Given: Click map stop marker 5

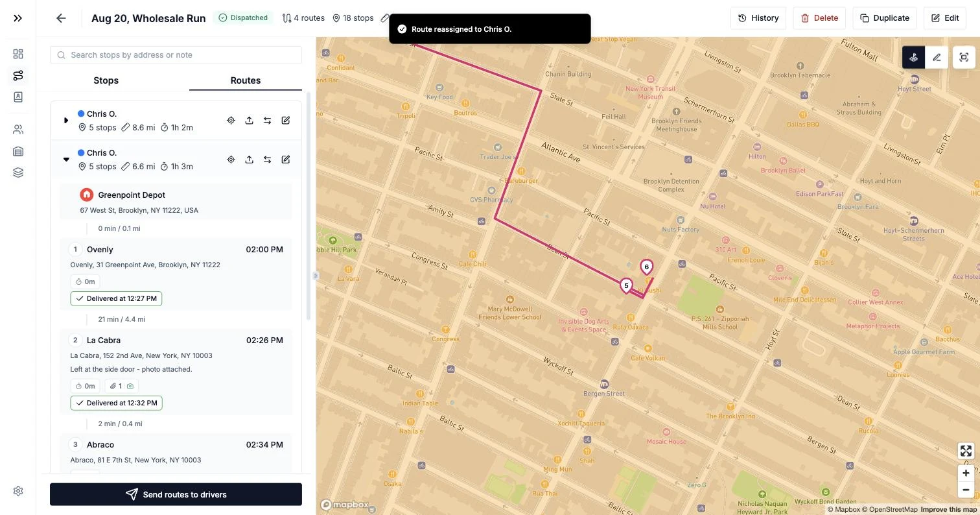Looking at the screenshot, I should pos(626,285).
